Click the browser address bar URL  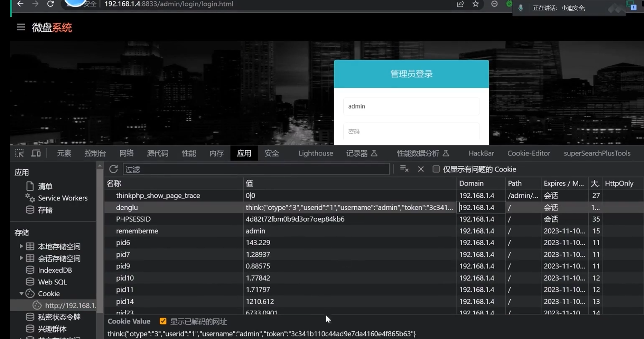[169, 4]
